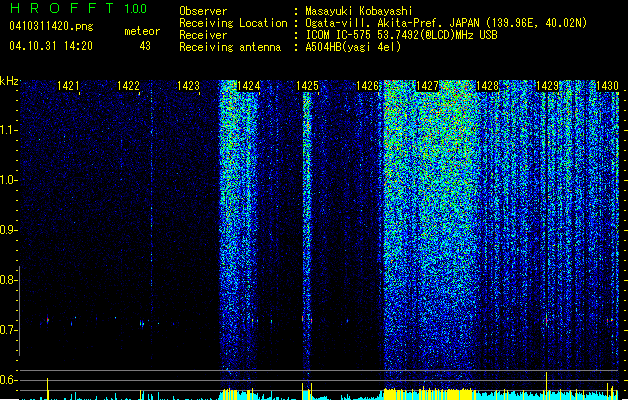Click the 0.7 frequency axis label

[x=8, y=330]
